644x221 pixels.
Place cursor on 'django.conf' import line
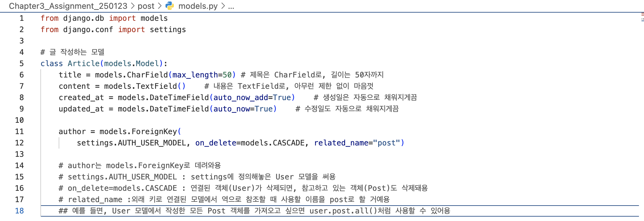tap(113, 30)
